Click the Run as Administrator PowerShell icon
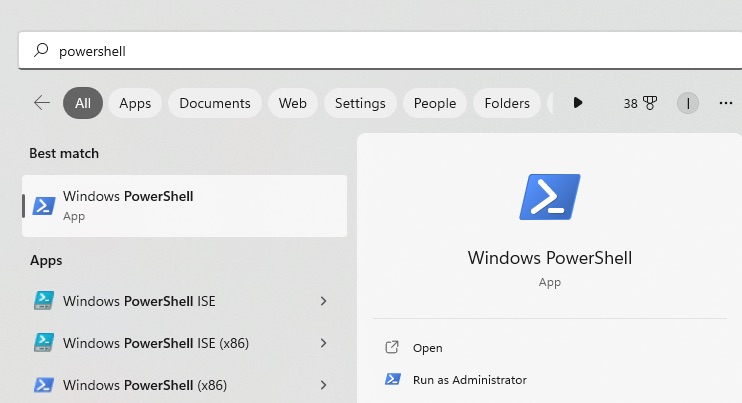742x403 pixels. pos(392,379)
